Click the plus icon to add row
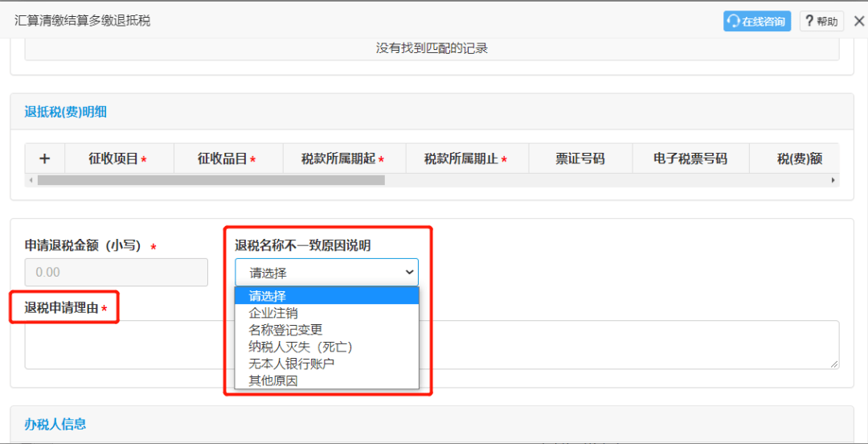 [x=45, y=158]
